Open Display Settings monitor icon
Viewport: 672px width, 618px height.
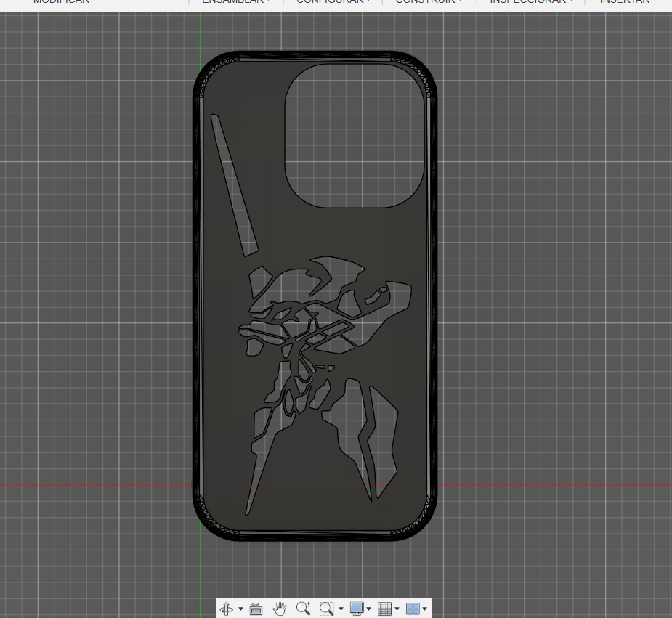[357, 609]
